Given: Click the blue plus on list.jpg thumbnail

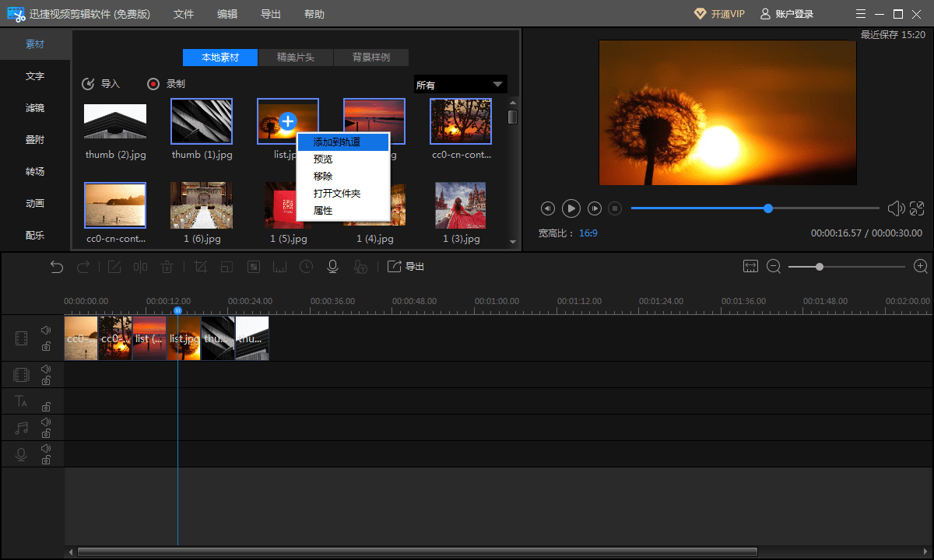Looking at the screenshot, I should click(288, 121).
